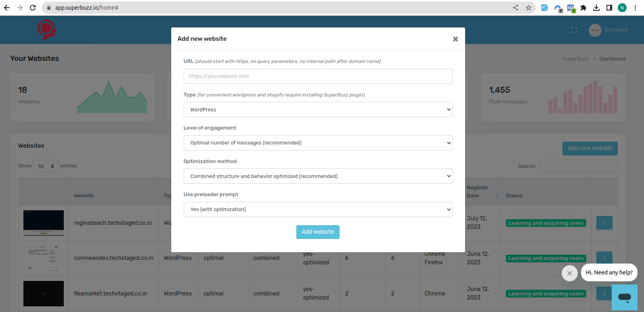Open actions menu for reginabeach.techstaged.co.in row
644x312 pixels.
point(604,223)
